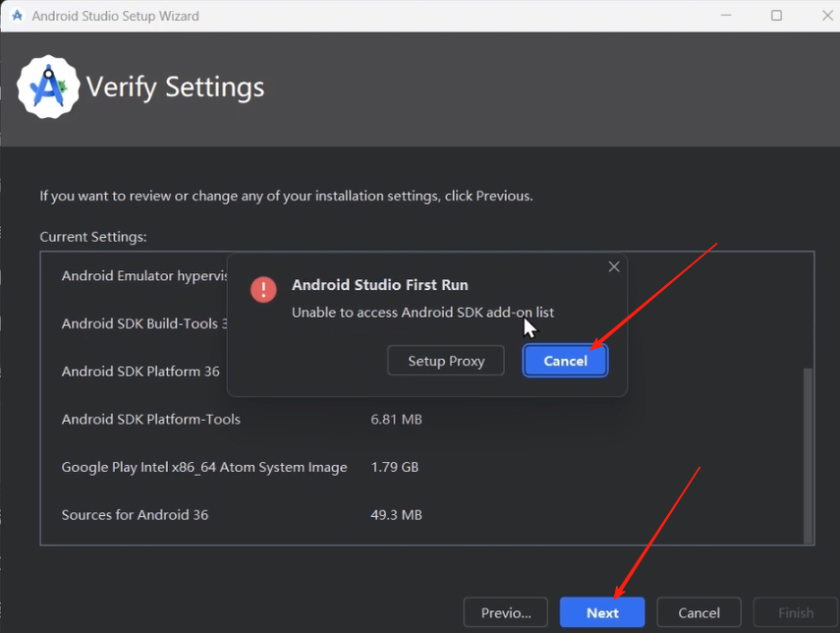Screen dimensions: 840x633
Task: Go back with the Previous button
Action: pos(506,612)
